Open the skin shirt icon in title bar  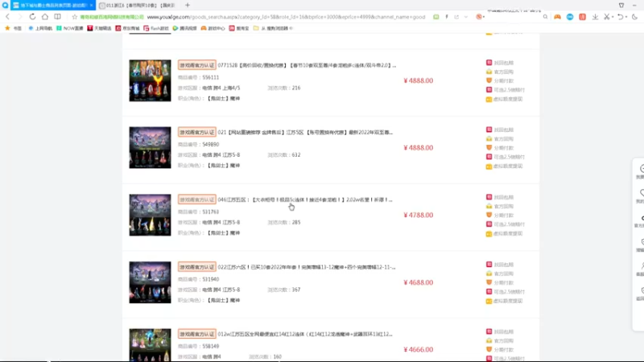tap(621, 6)
